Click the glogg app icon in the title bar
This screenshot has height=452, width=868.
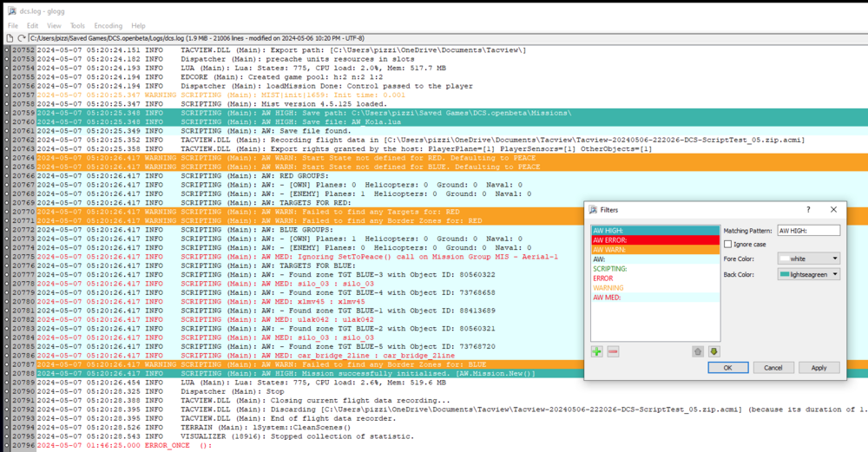pos(11,10)
